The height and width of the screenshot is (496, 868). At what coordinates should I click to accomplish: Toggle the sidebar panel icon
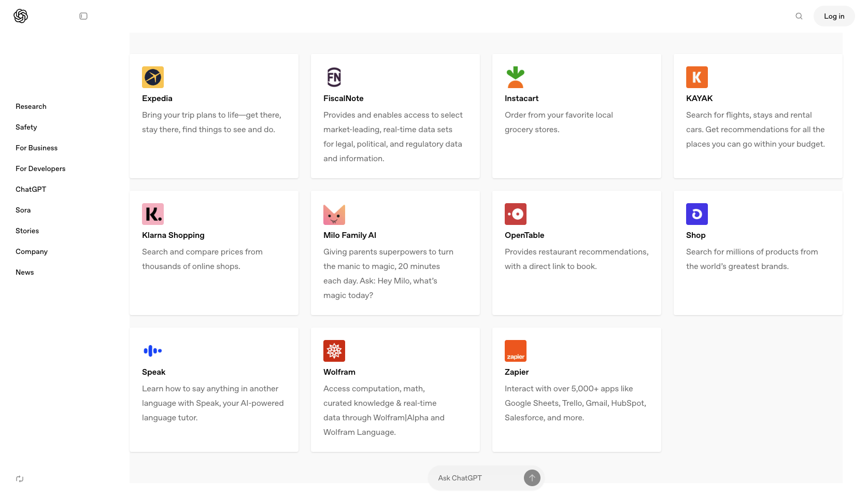pyautogui.click(x=83, y=16)
